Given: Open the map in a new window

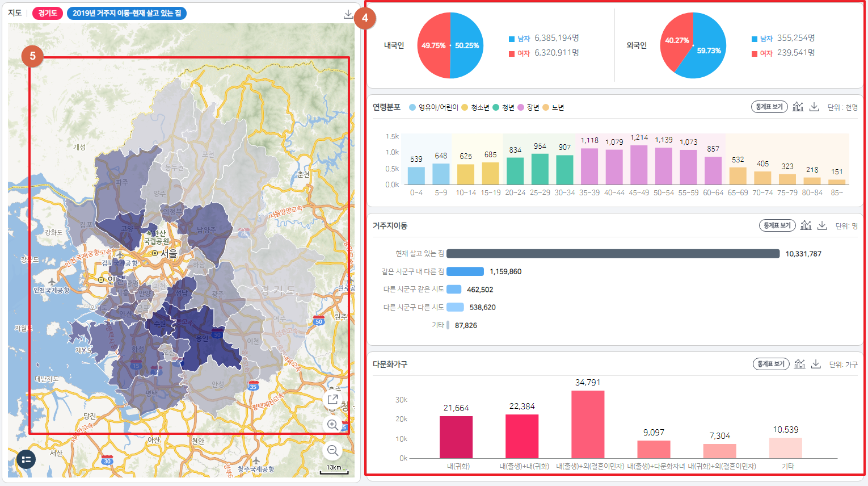Looking at the screenshot, I should point(333,400).
